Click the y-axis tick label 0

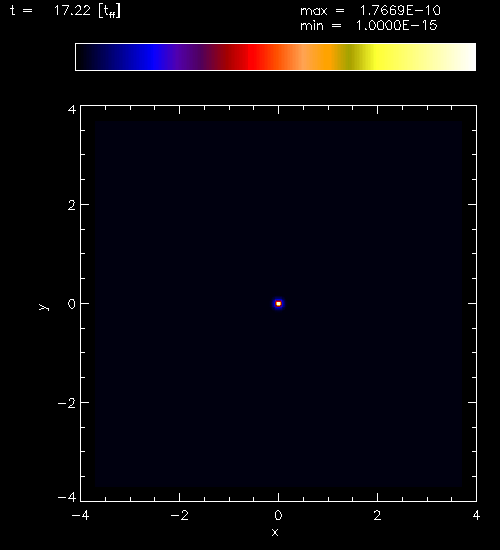click(72, 304)
